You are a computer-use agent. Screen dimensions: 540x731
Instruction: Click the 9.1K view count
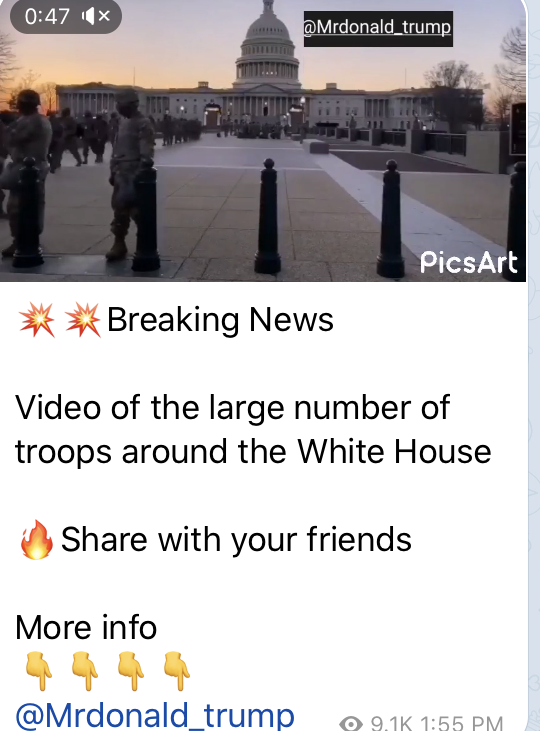pyautogui.click(x=392, y=724)
